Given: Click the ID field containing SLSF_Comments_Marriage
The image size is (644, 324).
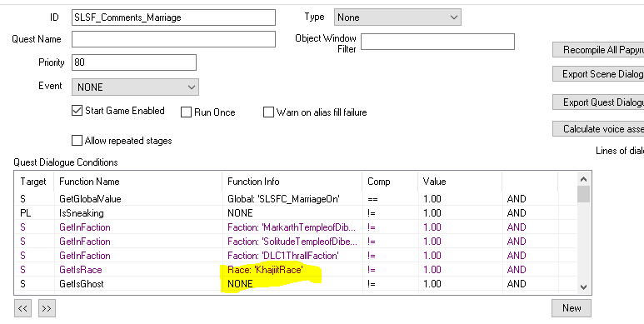Looking at the screenshot, I should pyautogui.click(x=173, y=17).
